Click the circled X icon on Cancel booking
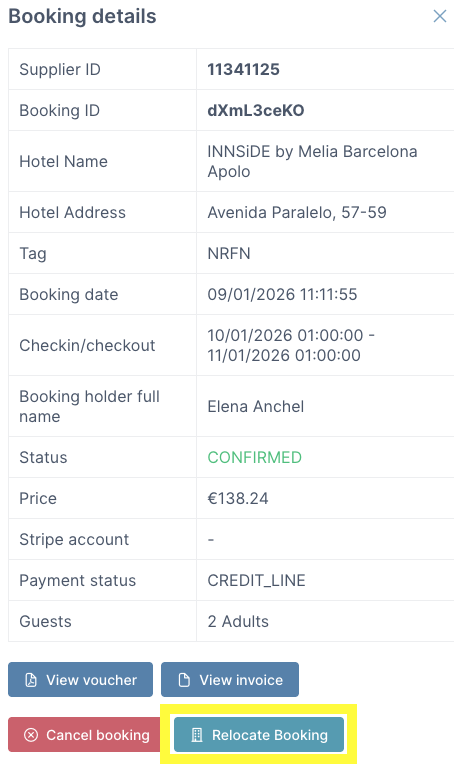 point(31,735)
